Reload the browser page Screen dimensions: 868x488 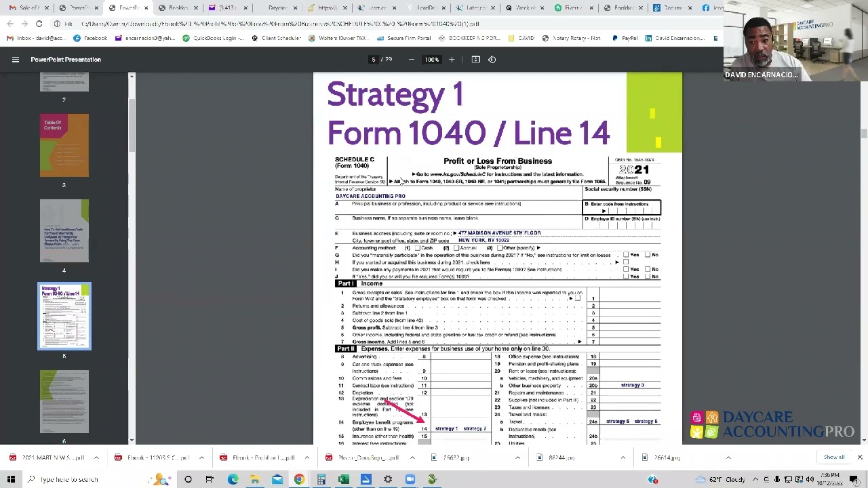39,24
